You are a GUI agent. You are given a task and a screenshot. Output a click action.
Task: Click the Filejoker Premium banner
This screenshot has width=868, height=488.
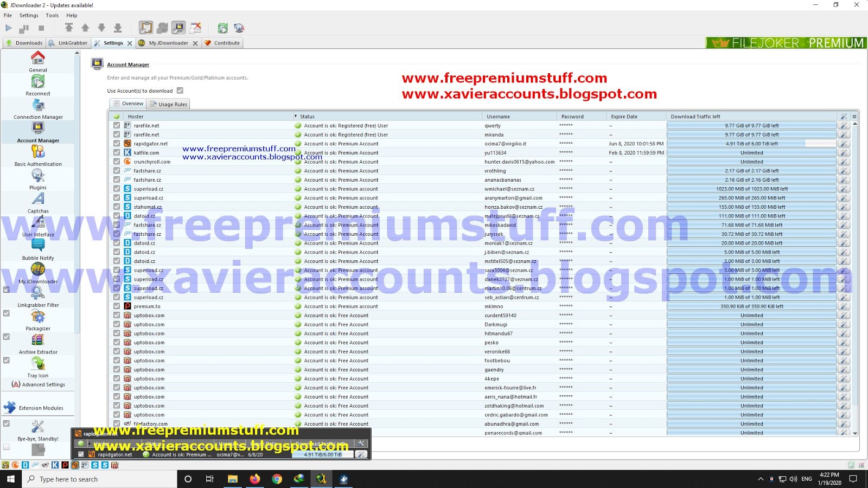[786, 43]
